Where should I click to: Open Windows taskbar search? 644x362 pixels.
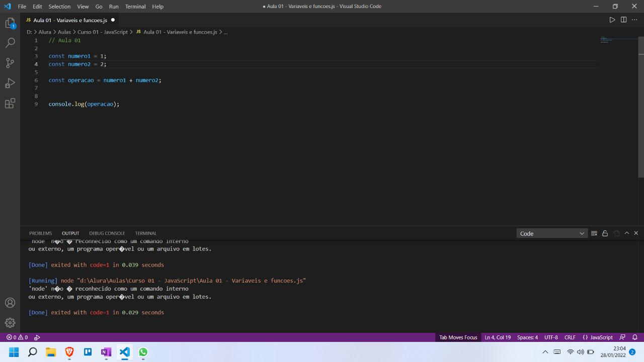33,352
